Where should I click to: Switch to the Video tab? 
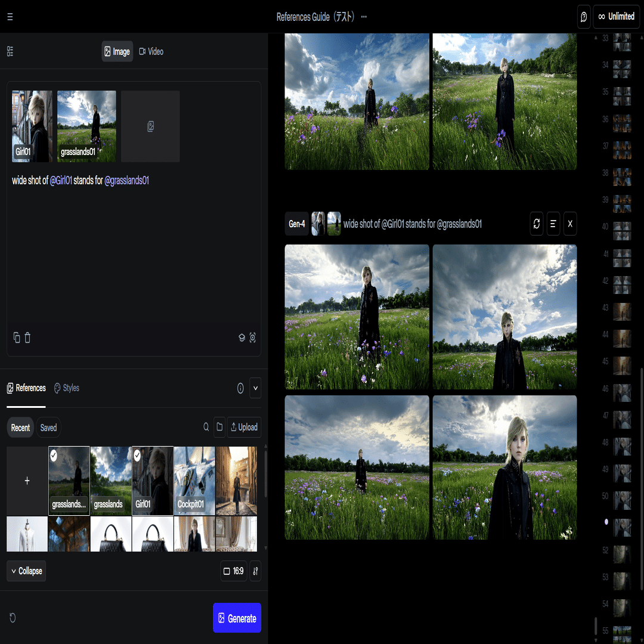(x=151, y=51)
